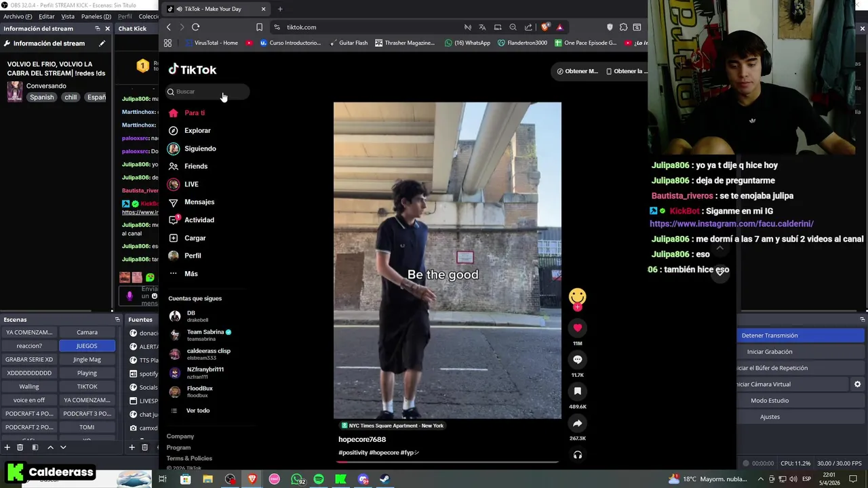Go back in the browser

pos(169,27)
